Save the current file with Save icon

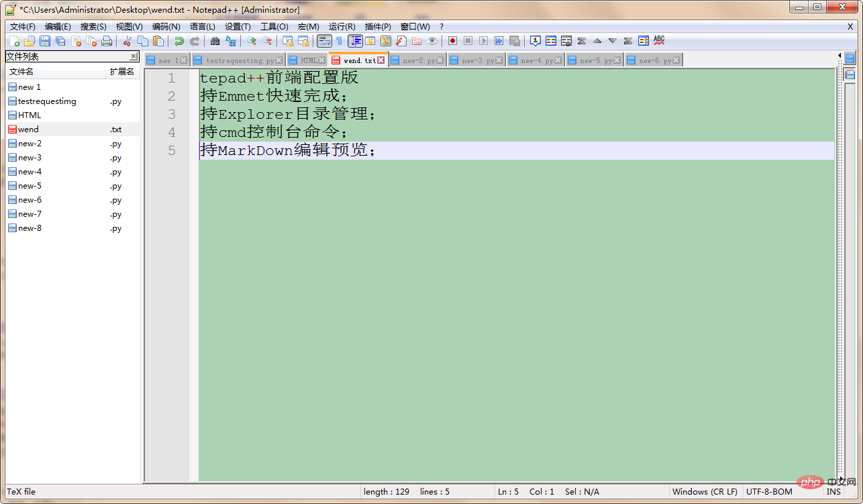tap(44, 41)
